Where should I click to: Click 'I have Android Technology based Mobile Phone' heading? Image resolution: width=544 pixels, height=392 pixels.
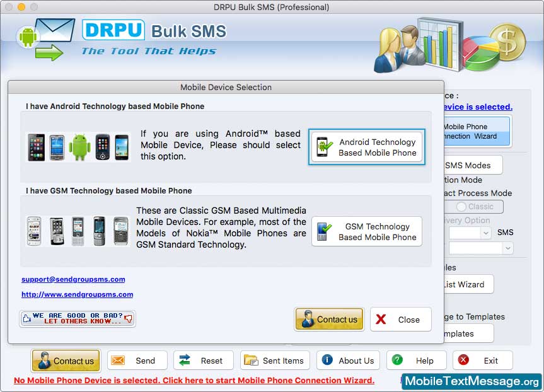click(x=115, y=106)
